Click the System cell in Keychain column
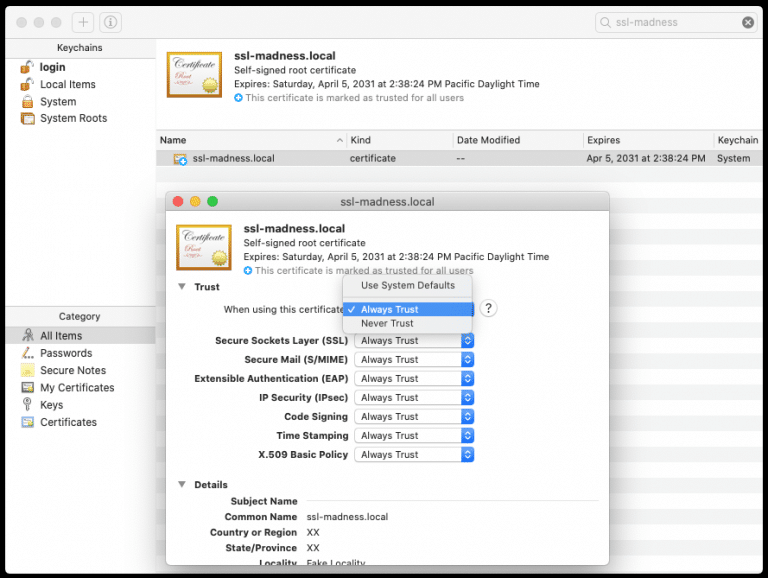The image size is (768, 578). pos(733,158)
